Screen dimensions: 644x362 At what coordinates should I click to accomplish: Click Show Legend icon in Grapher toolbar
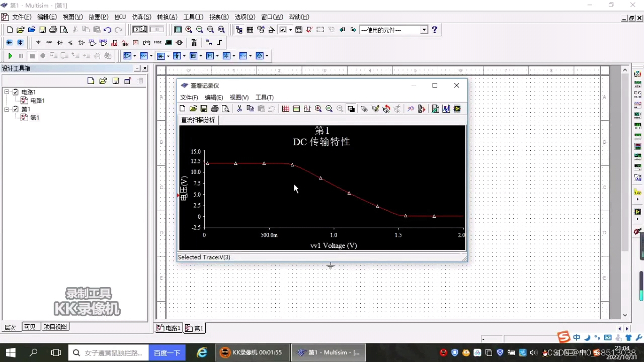tap(296, 109)
